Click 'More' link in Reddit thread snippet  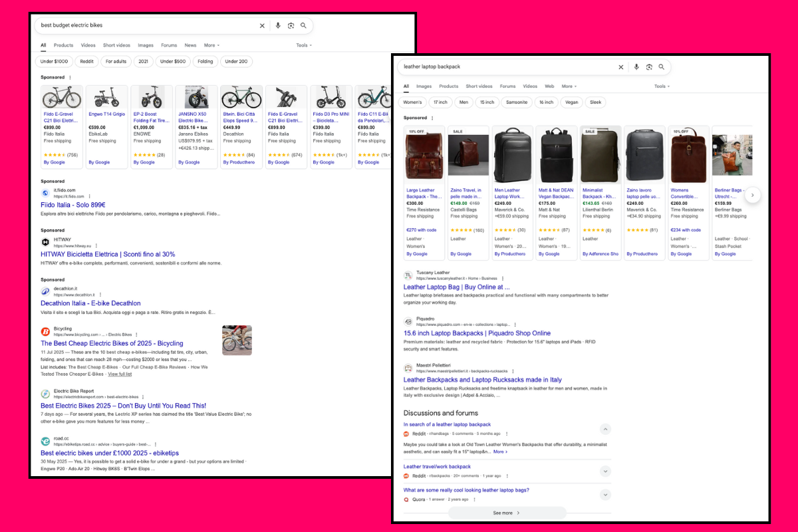click(x=500, y=452)
